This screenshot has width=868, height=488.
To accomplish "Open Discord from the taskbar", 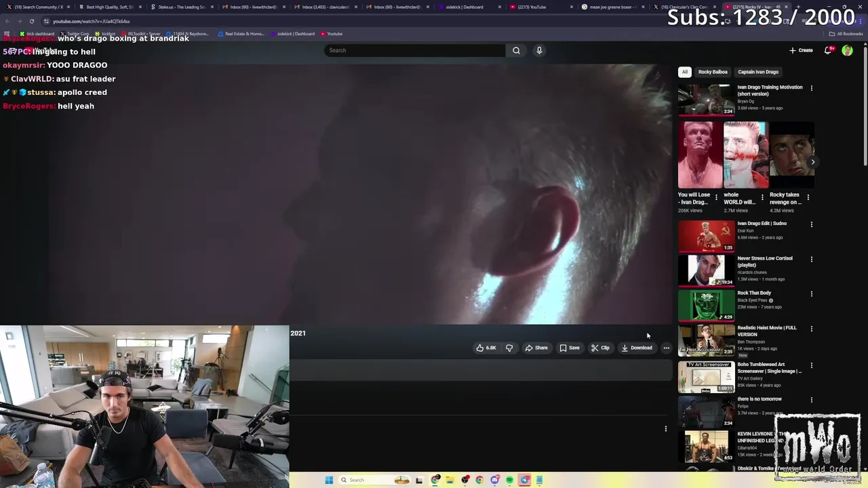I will (494, 480).
